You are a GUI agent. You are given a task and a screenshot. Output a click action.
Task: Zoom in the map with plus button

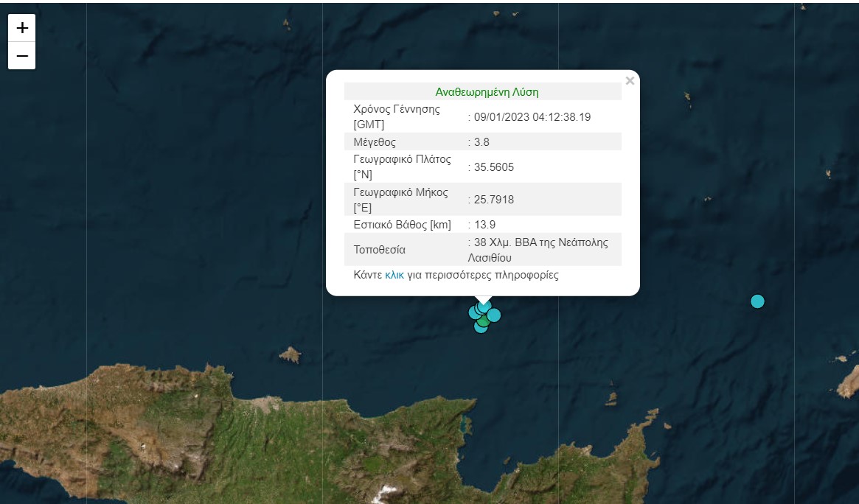click(22, 28)
